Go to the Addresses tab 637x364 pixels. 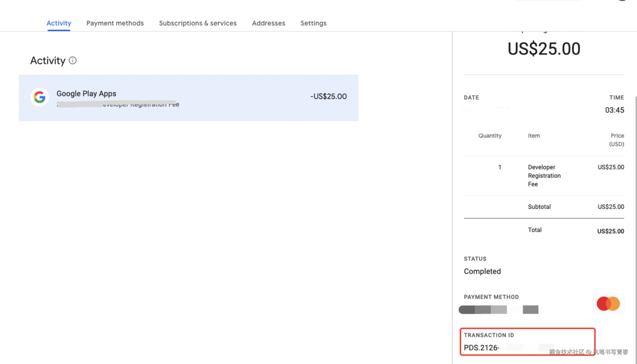pos(269,23)
